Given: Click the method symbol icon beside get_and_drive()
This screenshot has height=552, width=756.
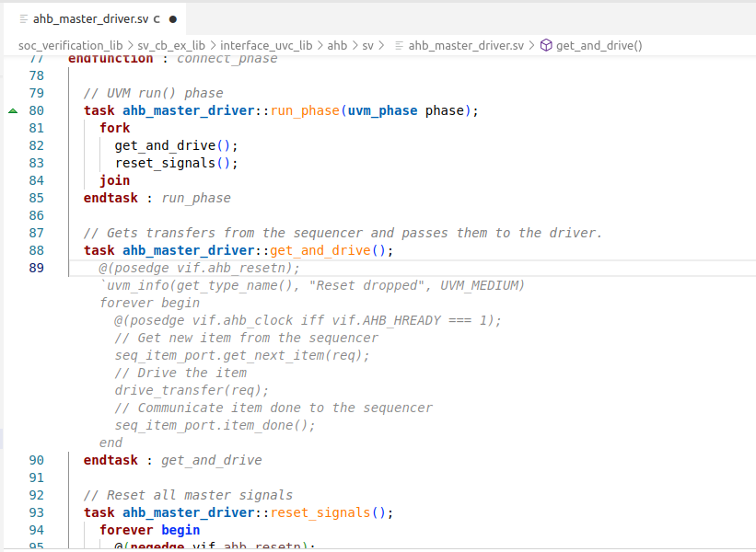Looking at the screenshot, I should [x=548, y=45].
